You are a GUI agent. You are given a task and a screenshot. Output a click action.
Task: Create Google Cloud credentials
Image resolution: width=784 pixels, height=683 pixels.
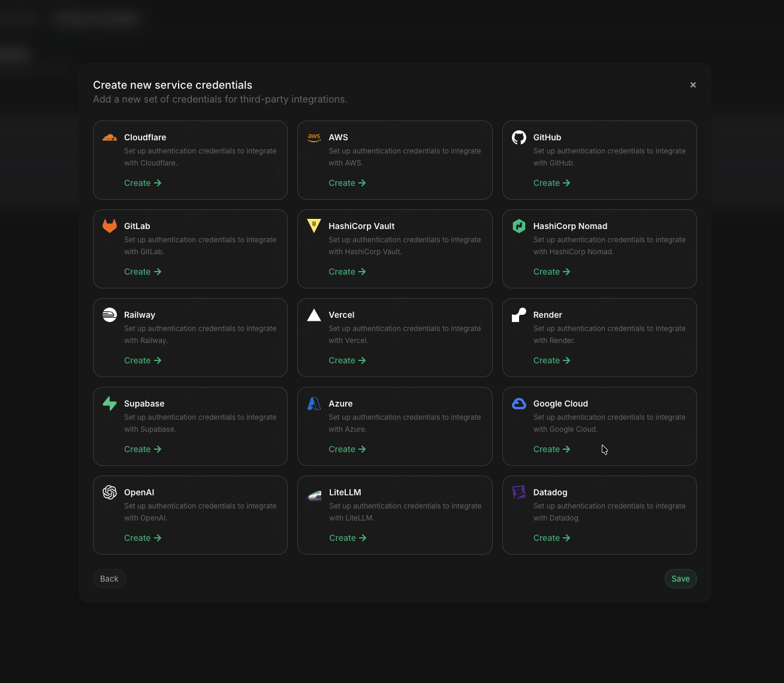[x=551, y=449]
